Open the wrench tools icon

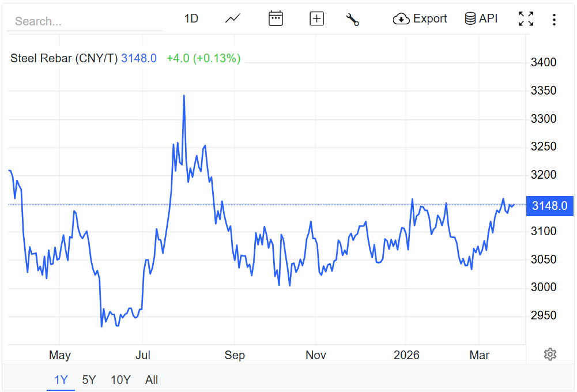pyautogui.click(x=352, y=19)
